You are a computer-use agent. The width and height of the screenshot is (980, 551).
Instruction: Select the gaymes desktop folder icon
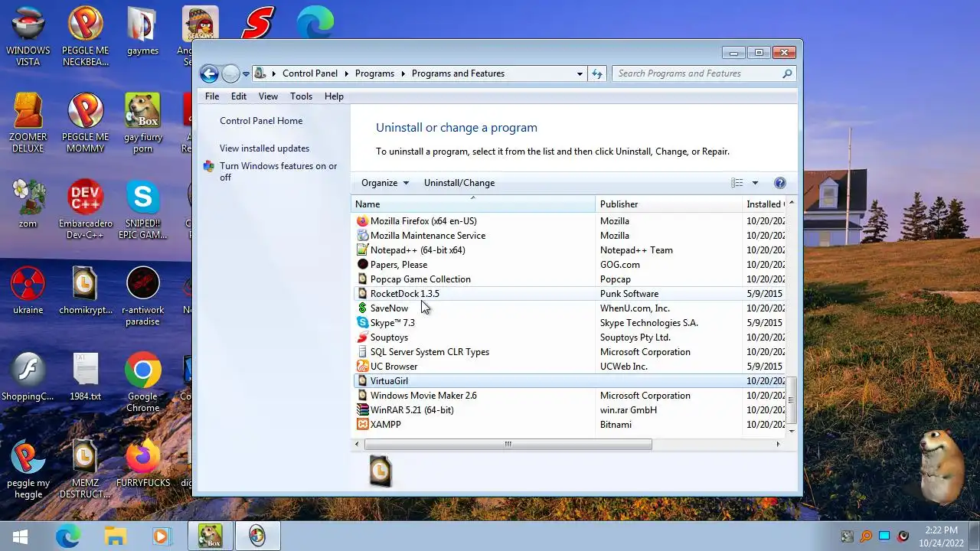pos(143,31)
